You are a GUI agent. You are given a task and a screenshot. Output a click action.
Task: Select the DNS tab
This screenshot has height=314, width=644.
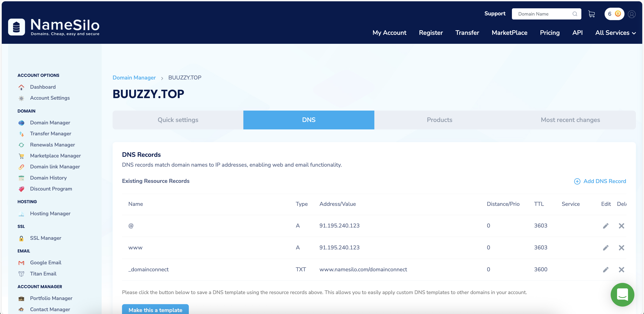(x=308, y=120)
